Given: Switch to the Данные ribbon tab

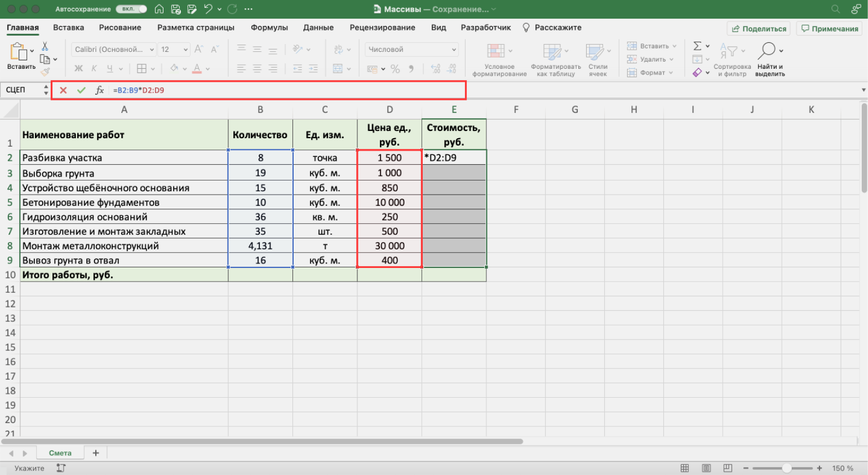Looking at the screenshot, I should (318, 28).
